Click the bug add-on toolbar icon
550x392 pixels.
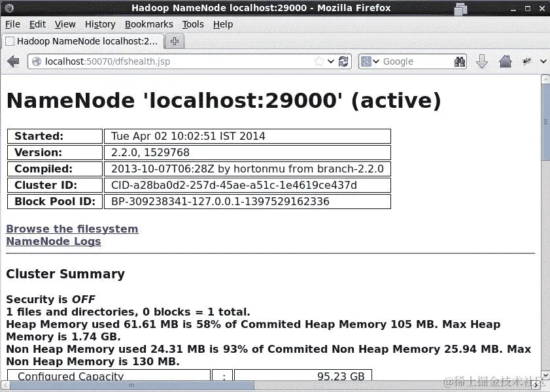coord(527,61)
